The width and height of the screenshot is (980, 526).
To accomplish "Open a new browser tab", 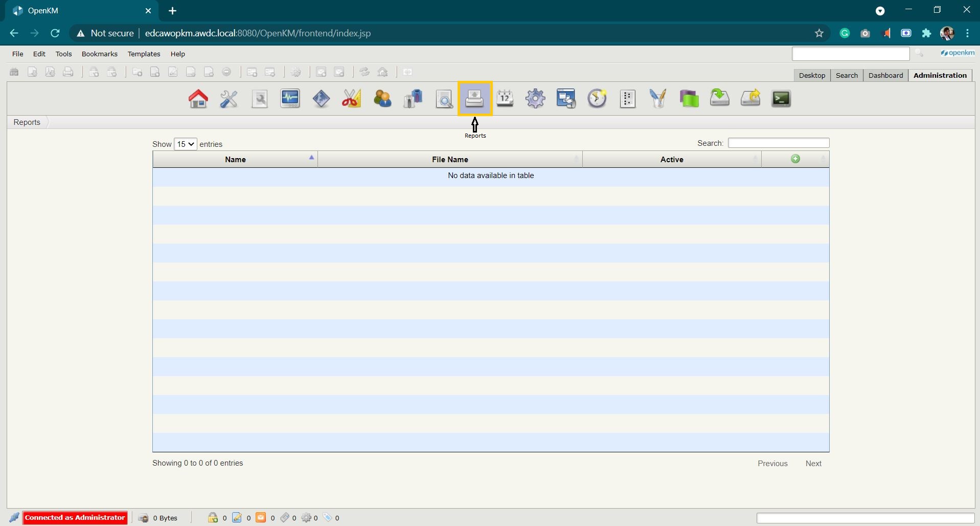I will (173, 11).
